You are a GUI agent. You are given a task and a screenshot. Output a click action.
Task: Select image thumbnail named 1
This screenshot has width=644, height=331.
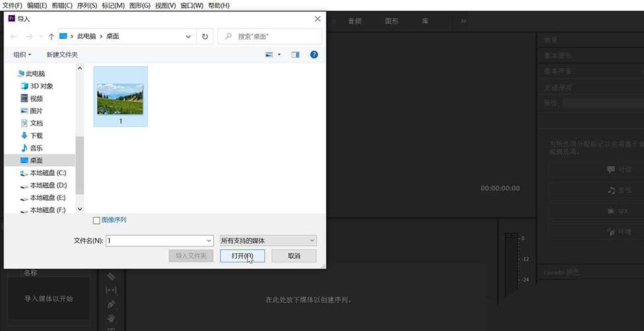[x=120, y=96]
